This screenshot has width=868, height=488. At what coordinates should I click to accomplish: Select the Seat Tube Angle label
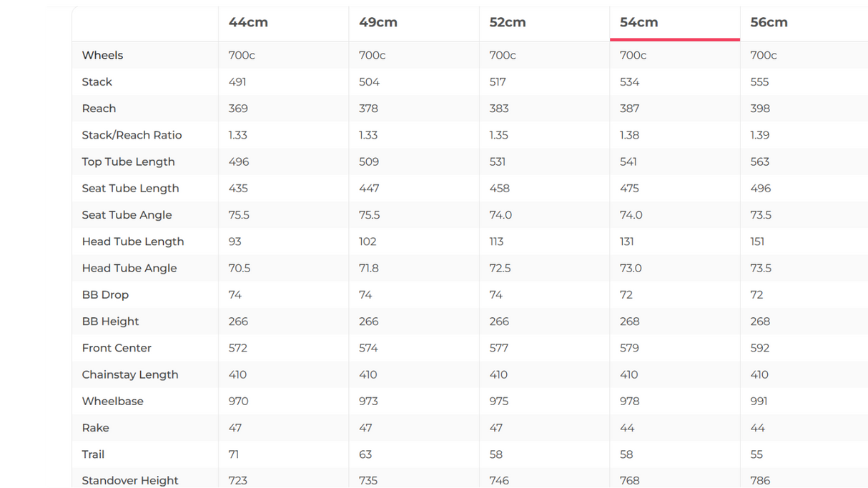tap(127, 215)
